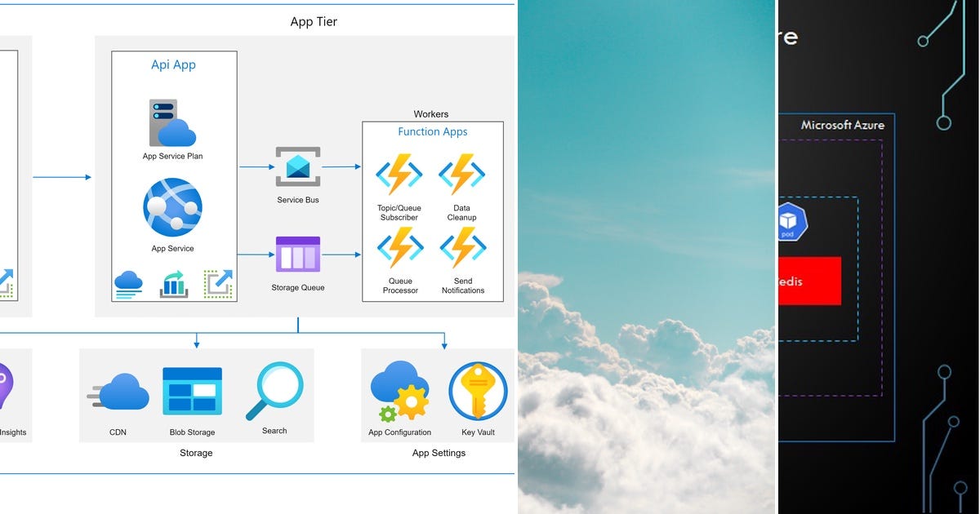Select the "Topic/Queue Subscriber" label
Image resolution: width=980 pixels, height=514 pixels.
coord(399,213)
